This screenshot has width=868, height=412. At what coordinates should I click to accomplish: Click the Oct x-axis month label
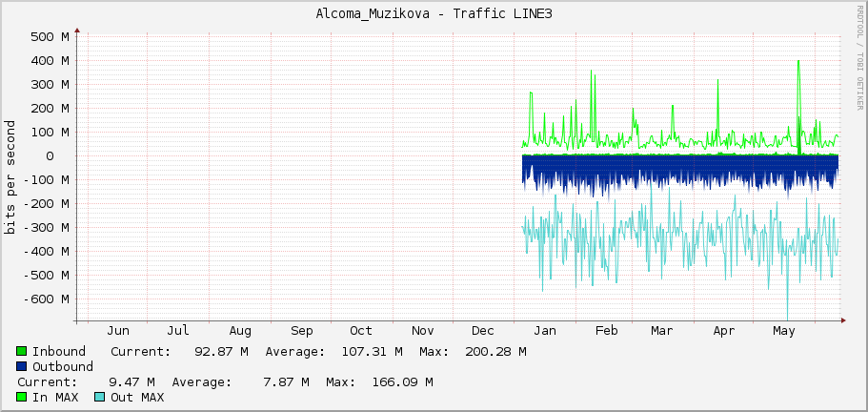pos(361,331)
